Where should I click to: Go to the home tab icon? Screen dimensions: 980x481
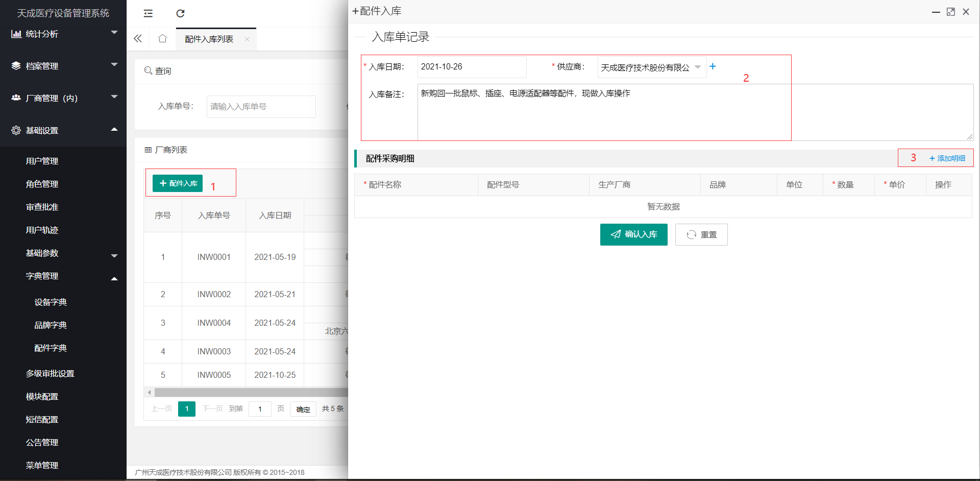(162, 39)
